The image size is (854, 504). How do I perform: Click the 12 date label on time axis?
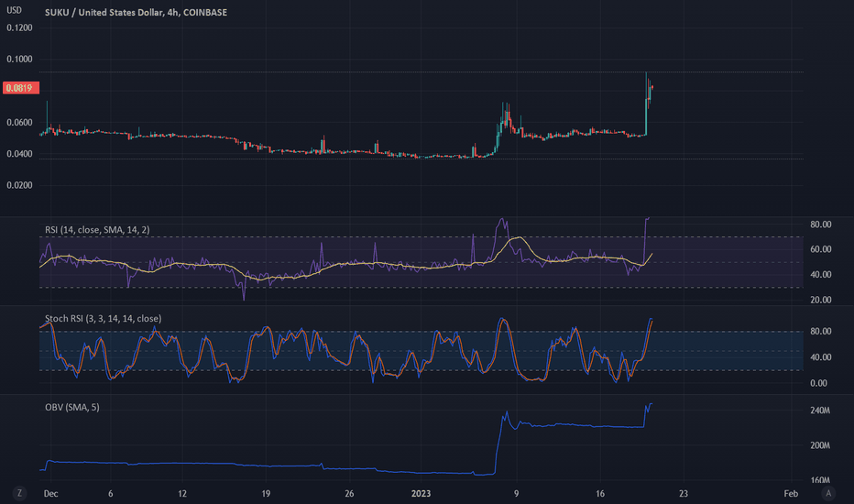pos(182,494)
